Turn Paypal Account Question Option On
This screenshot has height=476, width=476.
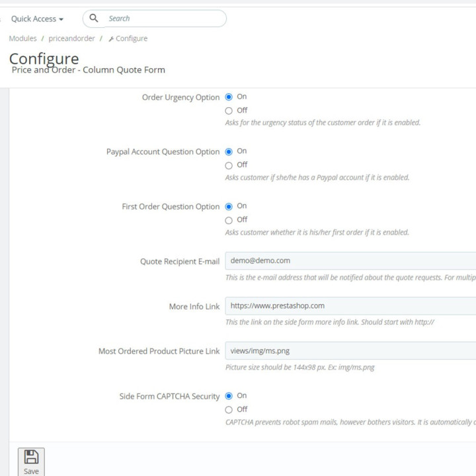click(x=229, y=151)
